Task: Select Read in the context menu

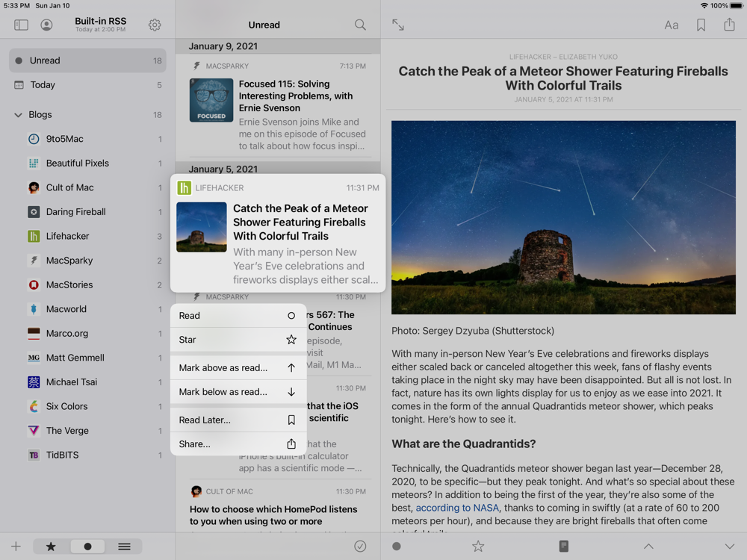Action: click(238, 315)
